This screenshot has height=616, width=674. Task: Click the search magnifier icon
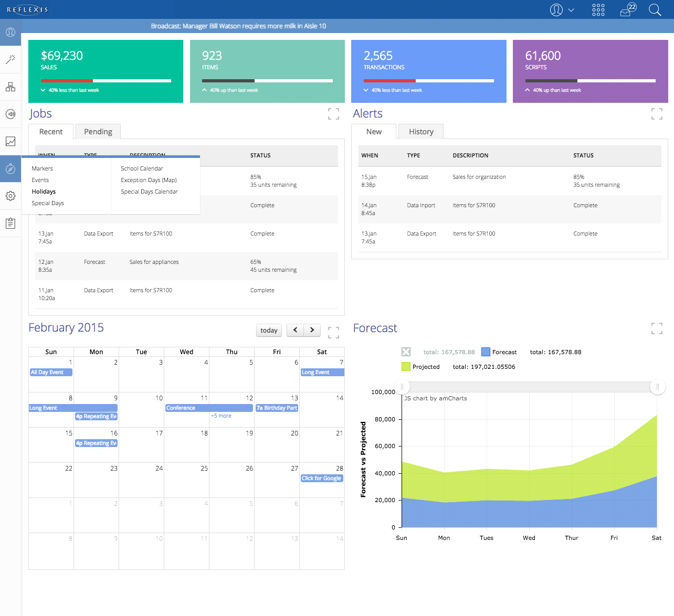coord(655,10)
